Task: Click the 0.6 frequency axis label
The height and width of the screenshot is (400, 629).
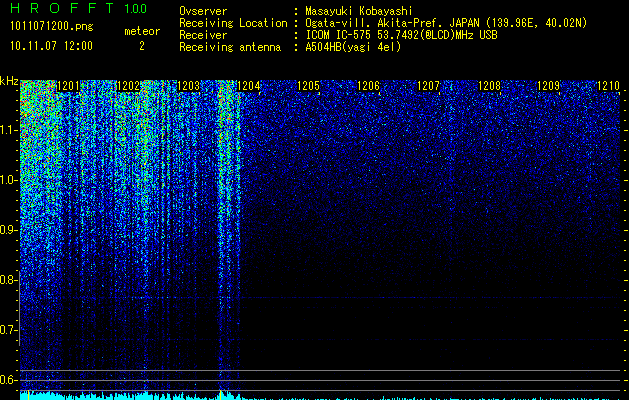Action: pyautogui.click(x=9, y=380)
